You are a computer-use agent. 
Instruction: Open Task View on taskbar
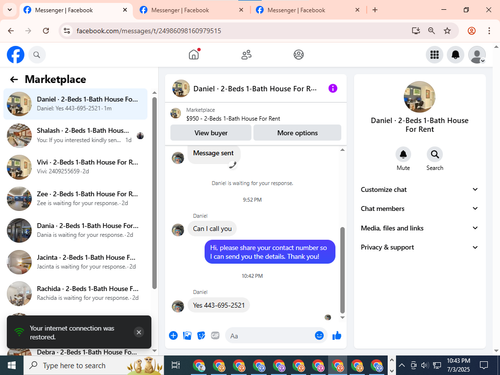[x=175, y=365]
